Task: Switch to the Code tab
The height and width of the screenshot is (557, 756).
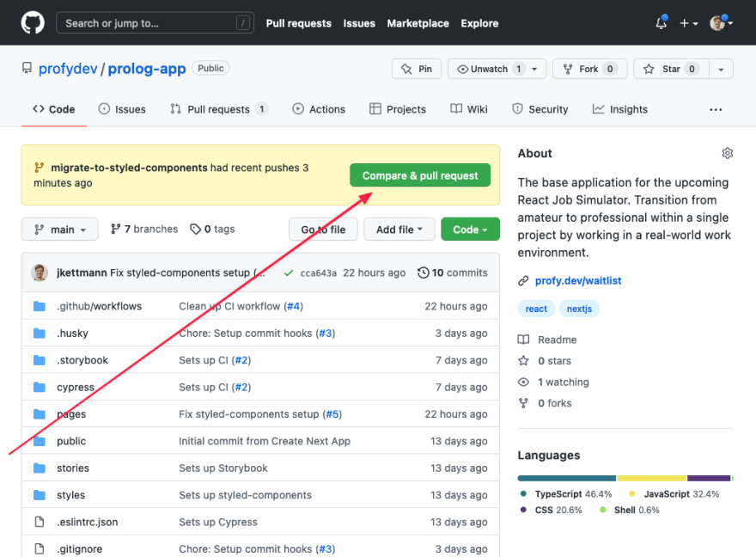Action: pos(53,109)
